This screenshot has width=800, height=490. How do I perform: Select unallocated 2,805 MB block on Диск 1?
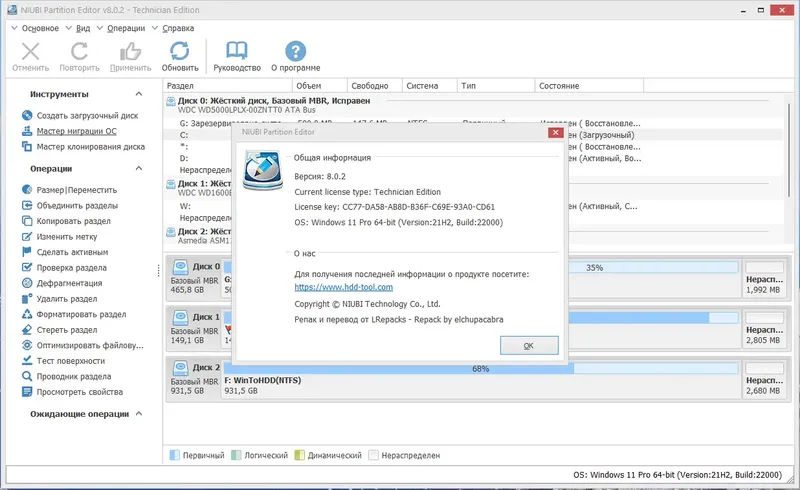point(764,329)
